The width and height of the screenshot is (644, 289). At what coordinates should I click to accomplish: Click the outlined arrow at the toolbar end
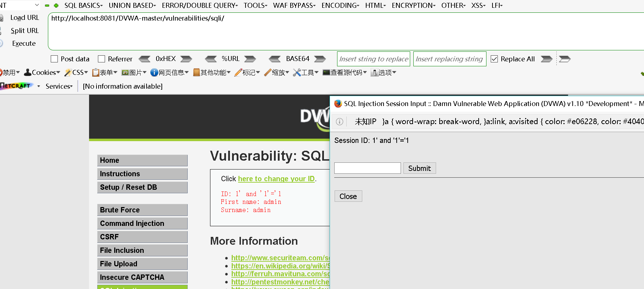coord(565,59)
